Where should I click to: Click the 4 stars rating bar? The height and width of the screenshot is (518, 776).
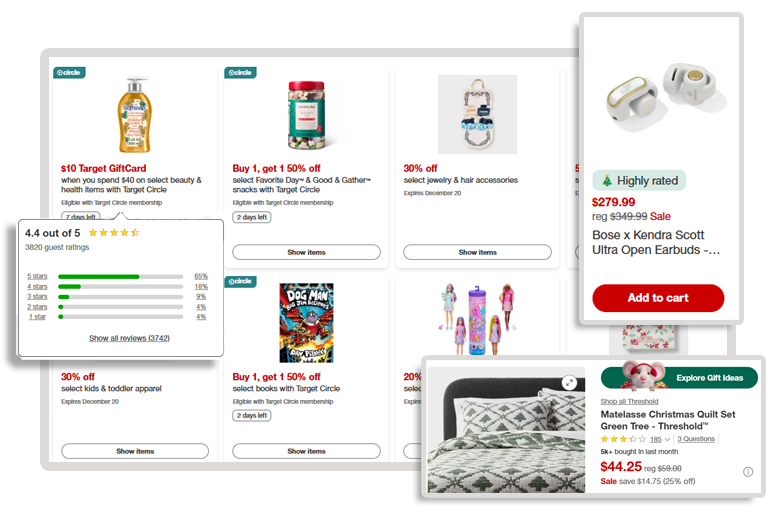point(120,286)
